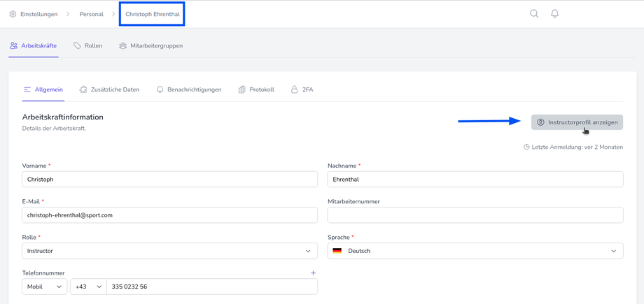644x304 pixels.
Task: Add another phone number with plus icon
Action: [x=313, y=273]
